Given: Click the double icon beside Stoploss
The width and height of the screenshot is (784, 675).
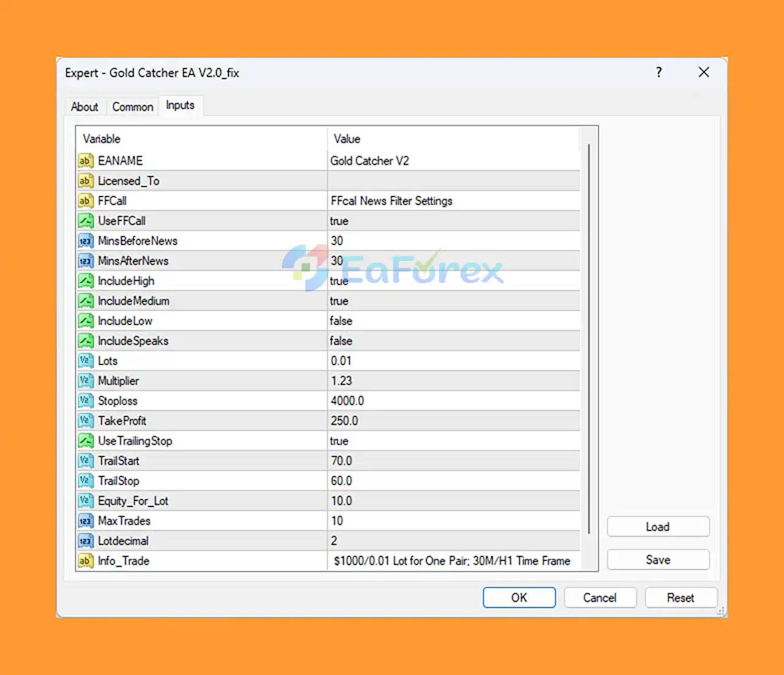Looking at the screenshot, I should point(85,401).
